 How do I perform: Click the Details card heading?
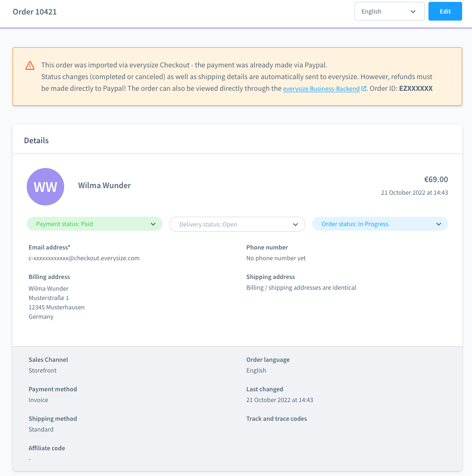(x=36, y=140)
